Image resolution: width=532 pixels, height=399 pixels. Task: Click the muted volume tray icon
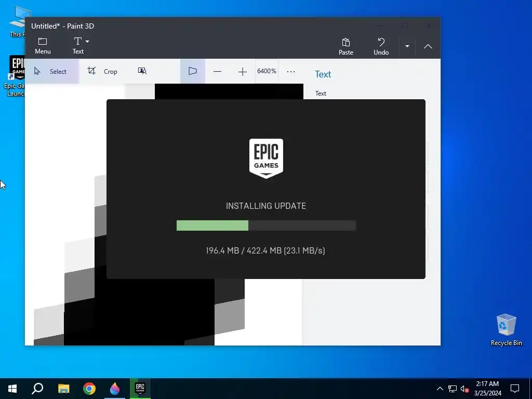tap(464, 389)
